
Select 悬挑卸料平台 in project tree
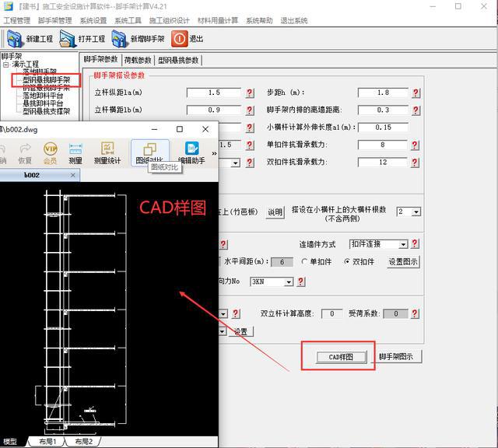(43, 103)
